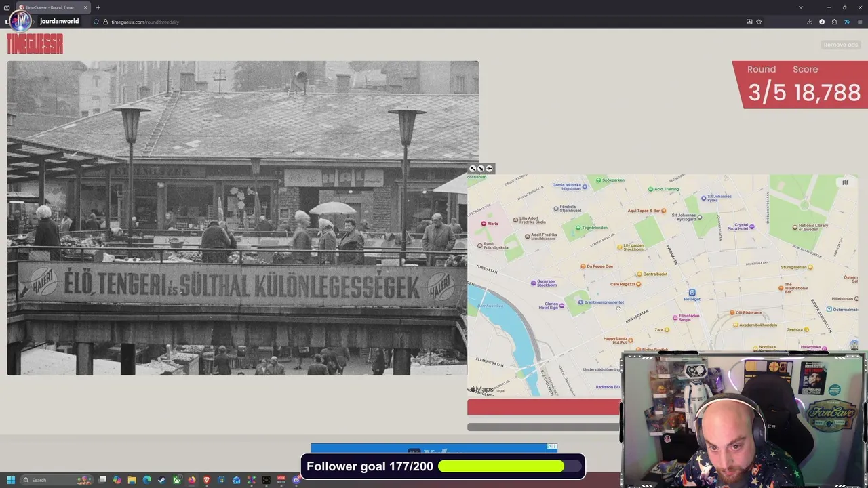Click the Remove ads button
Image resolution: width=868 pixels, height=488 pixels.
840,45
